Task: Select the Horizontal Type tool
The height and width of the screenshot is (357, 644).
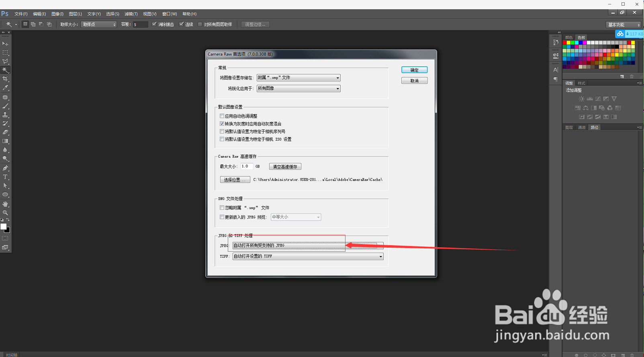Action: (x=5, y=177)
